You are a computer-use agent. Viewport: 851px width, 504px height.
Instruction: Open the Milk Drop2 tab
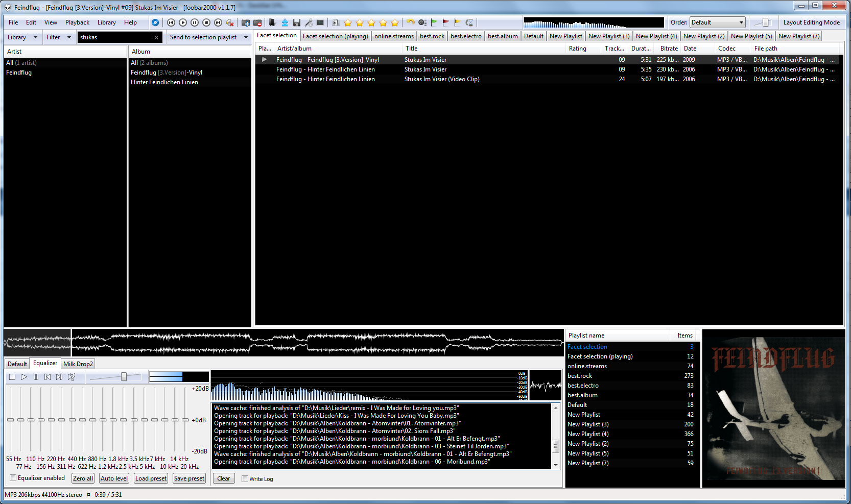[x=78, y=364]
